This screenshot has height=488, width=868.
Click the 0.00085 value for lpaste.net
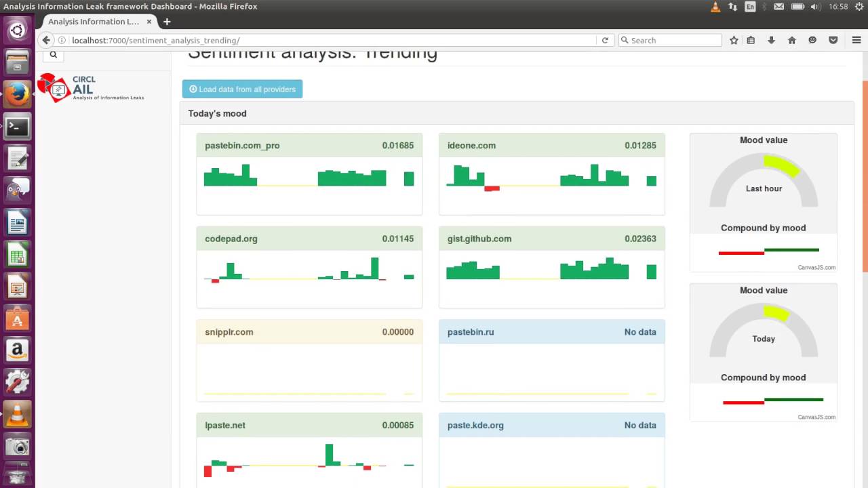pyautogui.click(x=397, y=426)
